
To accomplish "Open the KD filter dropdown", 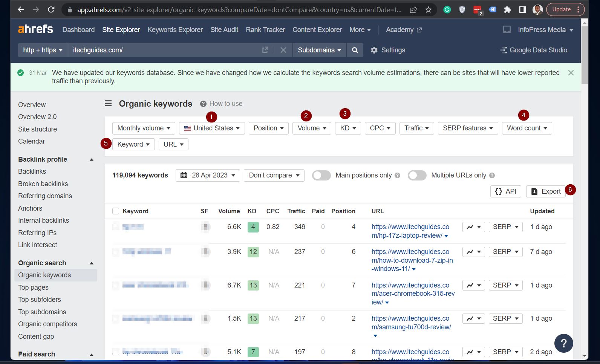I will (x=348, y=128).
